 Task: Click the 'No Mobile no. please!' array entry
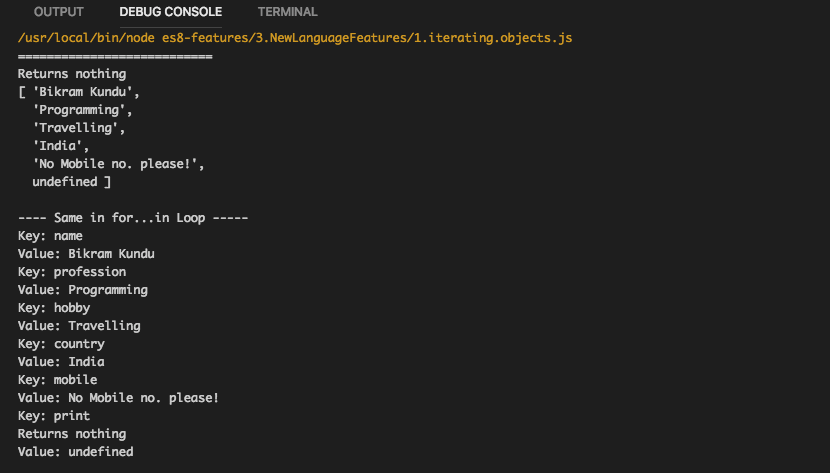(119, 164)
